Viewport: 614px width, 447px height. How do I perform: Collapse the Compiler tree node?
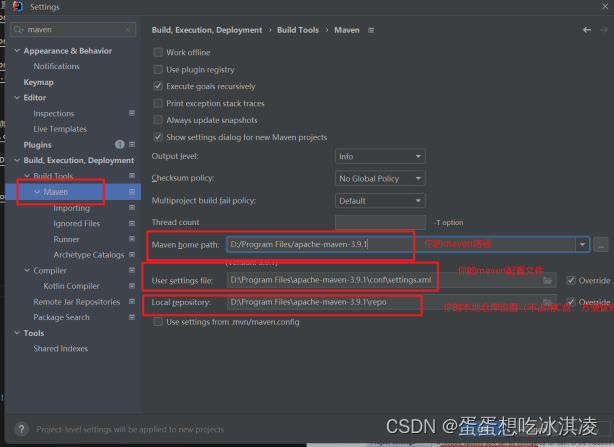(x=27, y=270)
